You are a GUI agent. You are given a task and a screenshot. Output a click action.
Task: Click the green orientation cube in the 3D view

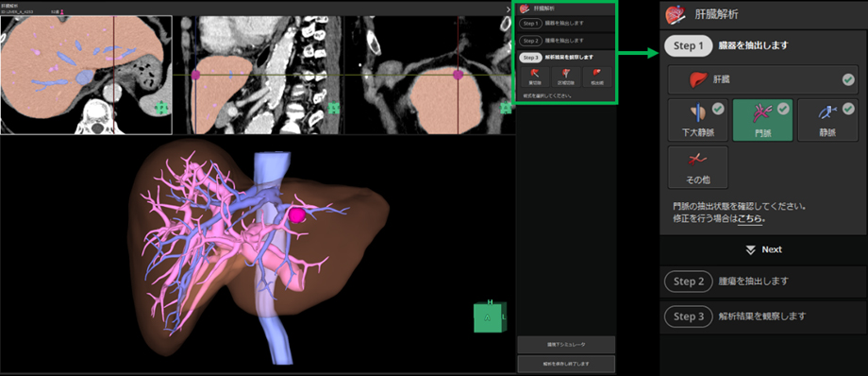[489, 317]
